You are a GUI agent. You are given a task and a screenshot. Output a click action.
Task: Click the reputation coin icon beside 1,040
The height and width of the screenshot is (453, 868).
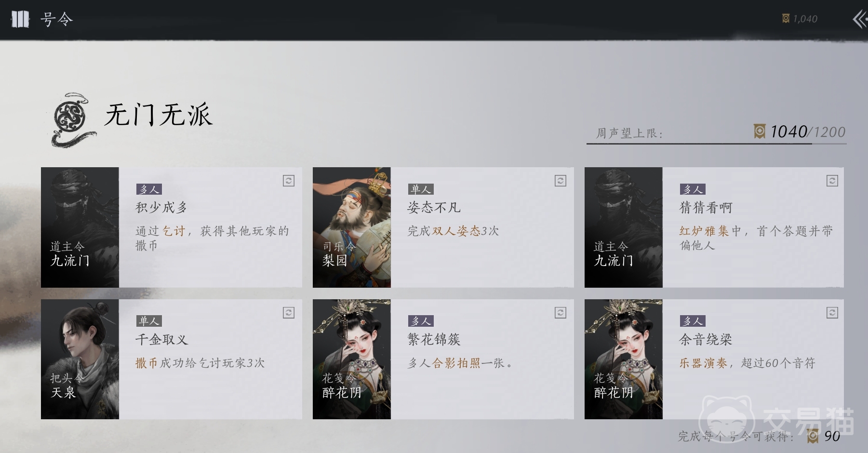click(x=786, y=19)
